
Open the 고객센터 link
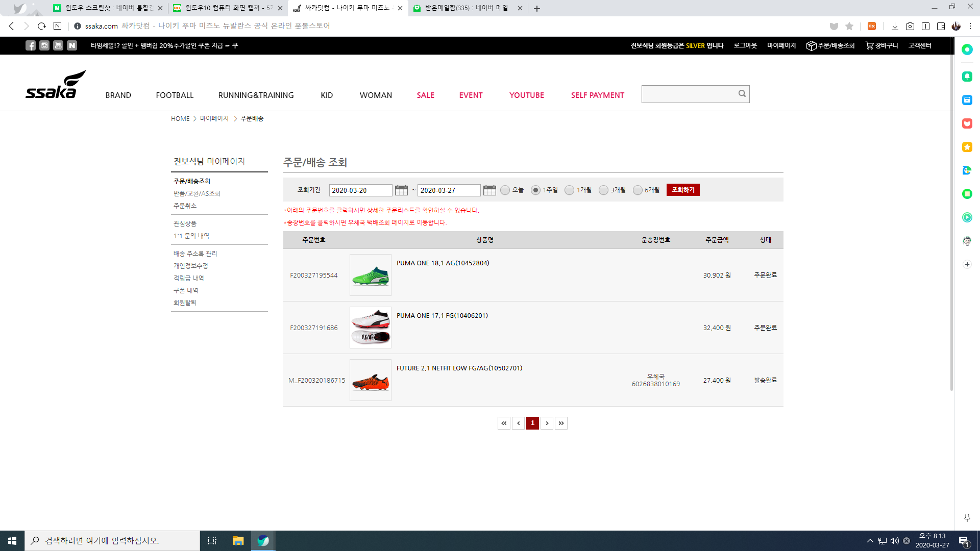click(920, 45)
